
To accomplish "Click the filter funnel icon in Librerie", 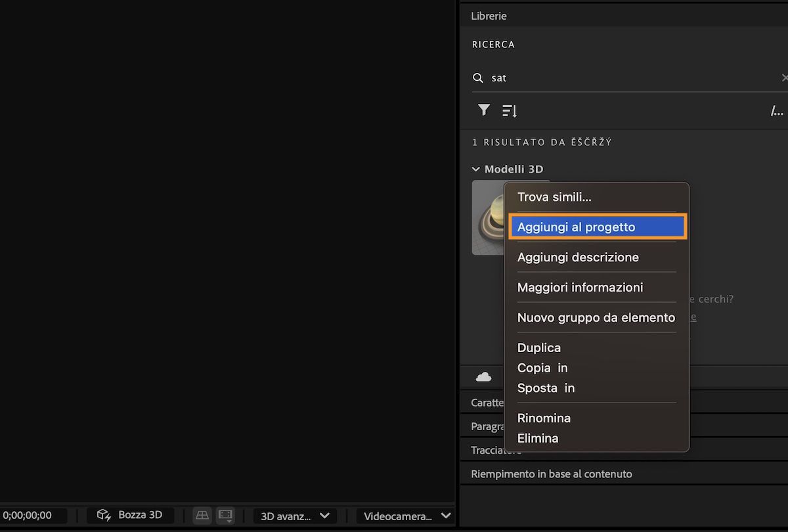I will pyautogui.click(x=484, y=110).
